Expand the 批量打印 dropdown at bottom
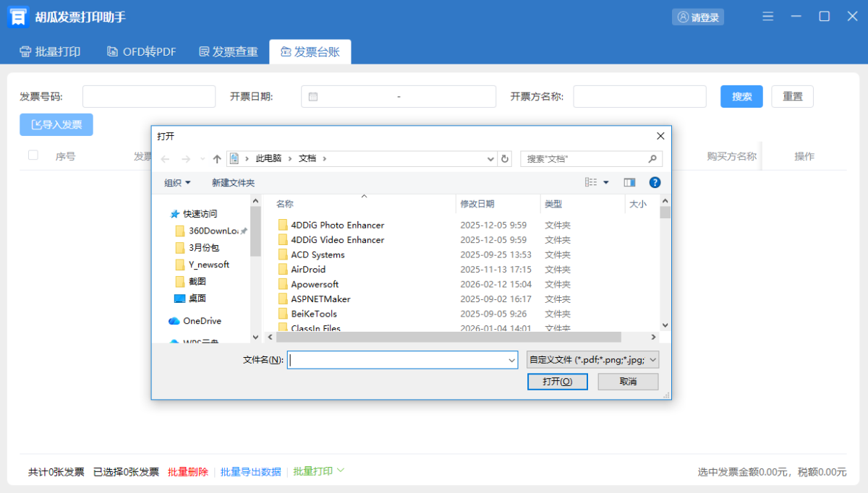 341,471
